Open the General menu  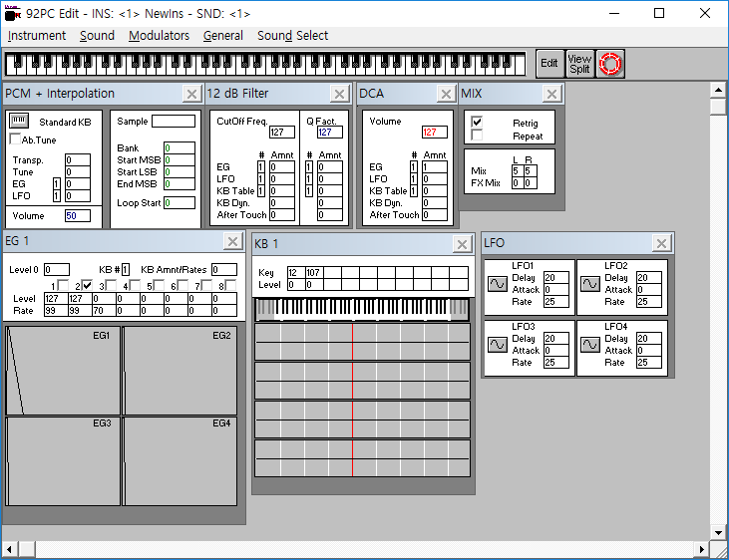[x=223, y=36]
